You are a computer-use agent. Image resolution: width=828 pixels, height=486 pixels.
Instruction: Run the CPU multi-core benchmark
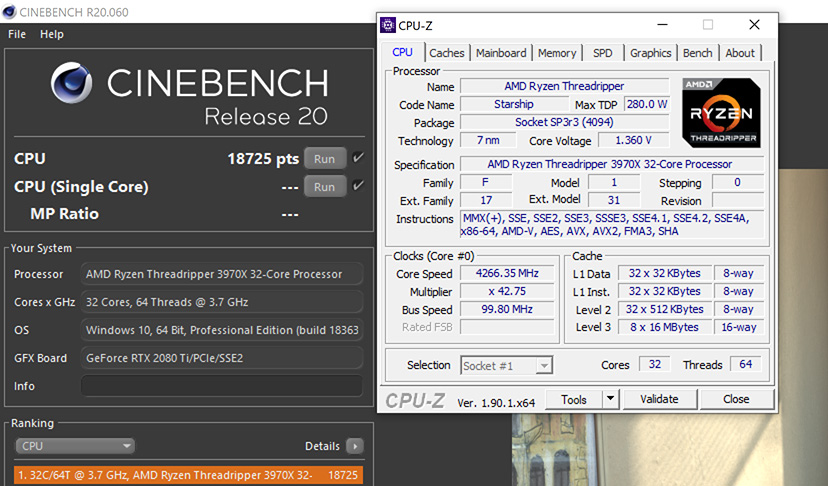[x=325, y=159]
